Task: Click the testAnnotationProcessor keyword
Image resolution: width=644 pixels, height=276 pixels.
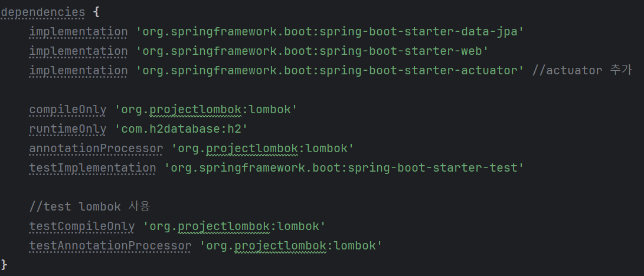Action: coord(110,246)
